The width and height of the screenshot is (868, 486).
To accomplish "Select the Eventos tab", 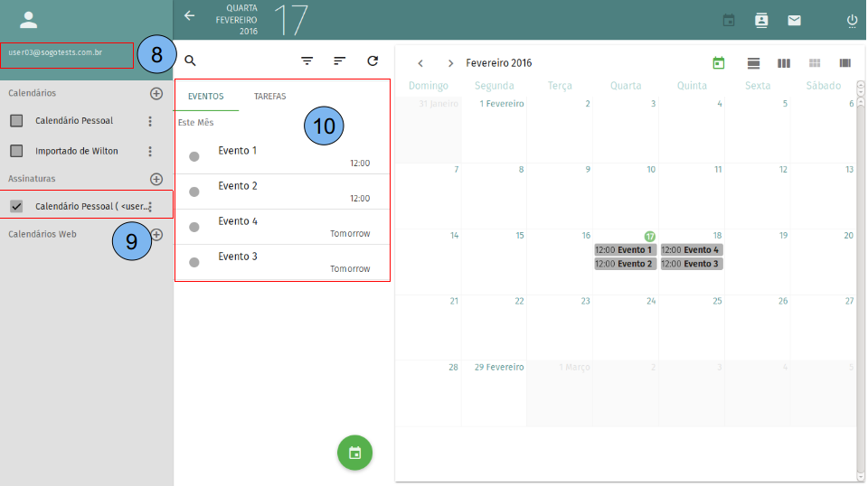I will (x=206, y=96).
